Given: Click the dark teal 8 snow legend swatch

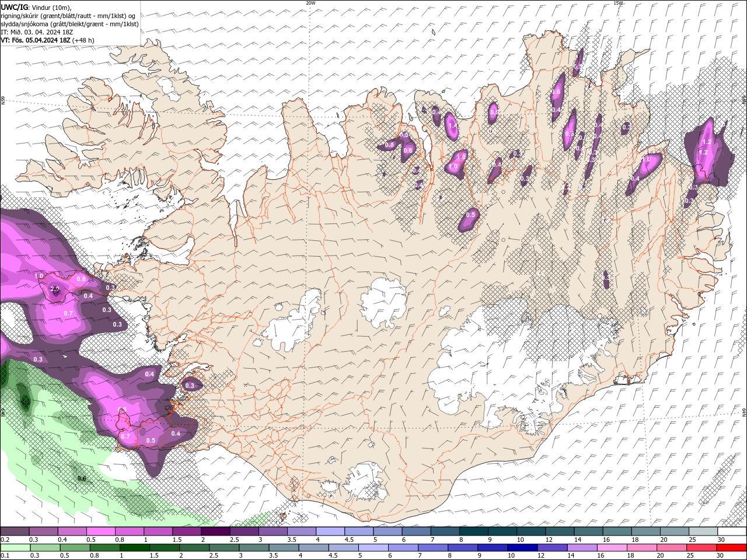Looking at the screenshot, I should [473, 531].
